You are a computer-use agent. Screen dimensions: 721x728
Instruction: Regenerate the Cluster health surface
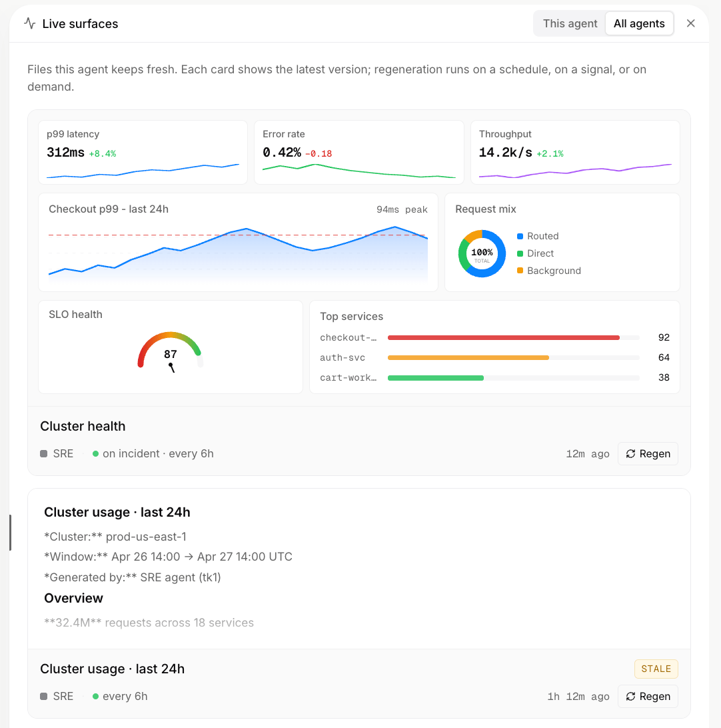[648, 453]
